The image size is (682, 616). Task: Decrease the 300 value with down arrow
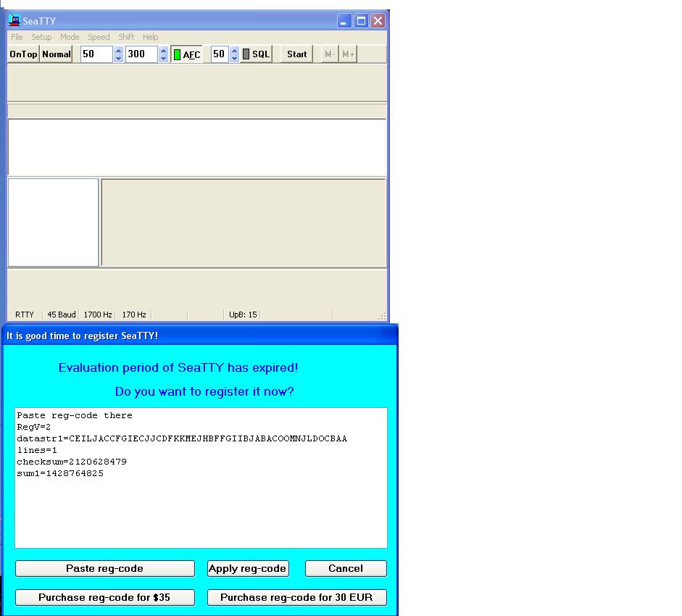[x=163, y=58]
